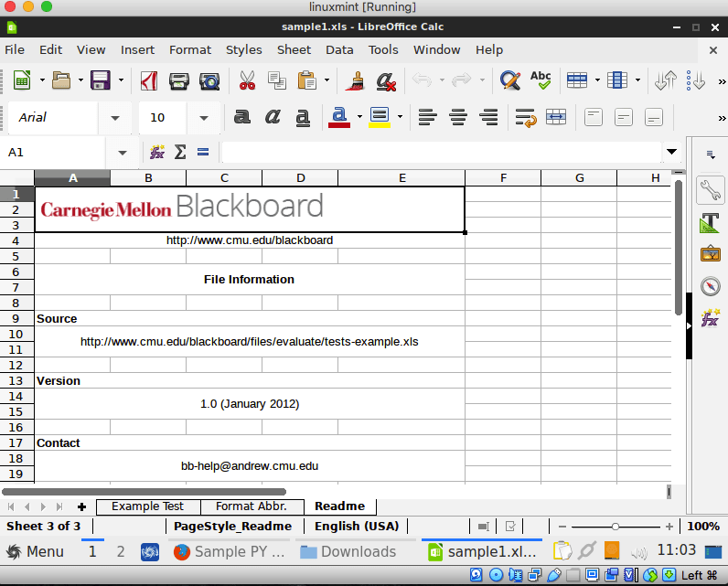The image size is (728, 586).
Task: Apply yellow background color
Action: [380, 117]
